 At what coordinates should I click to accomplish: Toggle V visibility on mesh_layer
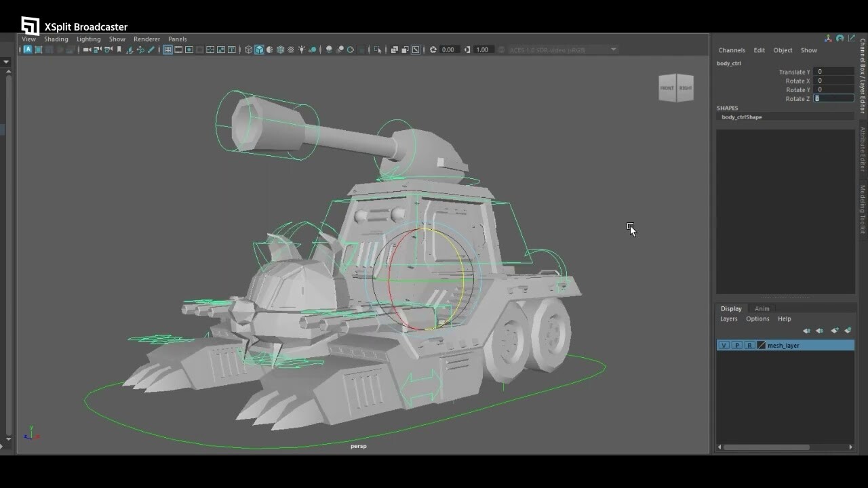724,345
